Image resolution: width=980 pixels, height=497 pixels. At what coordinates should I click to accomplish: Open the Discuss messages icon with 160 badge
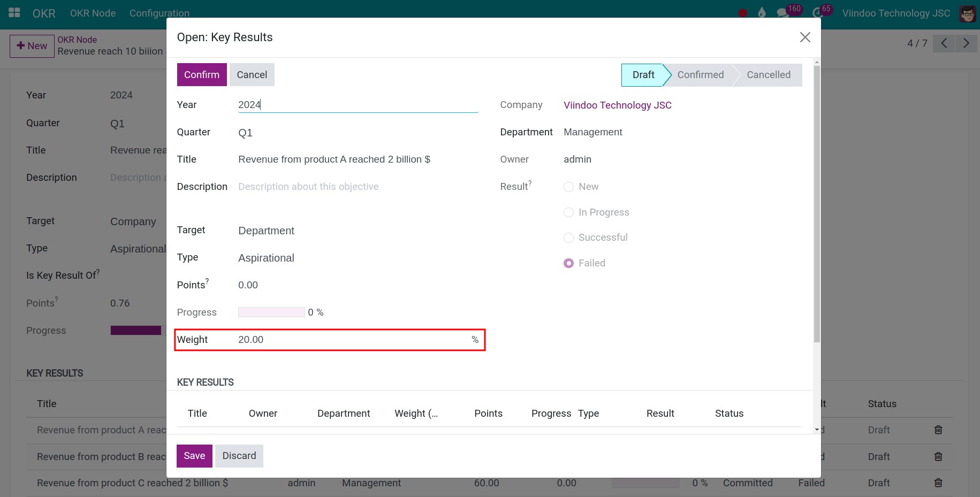coord(783,13)
